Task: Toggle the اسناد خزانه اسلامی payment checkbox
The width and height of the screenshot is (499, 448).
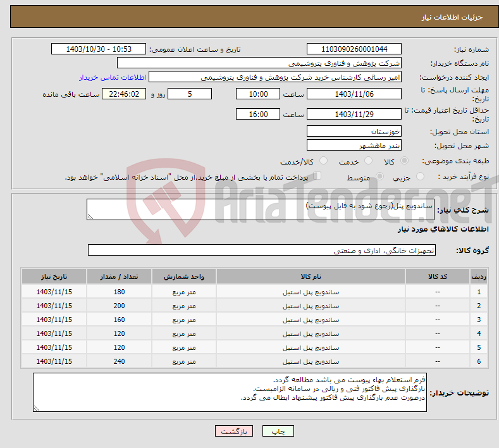Action: coord(317,176)
